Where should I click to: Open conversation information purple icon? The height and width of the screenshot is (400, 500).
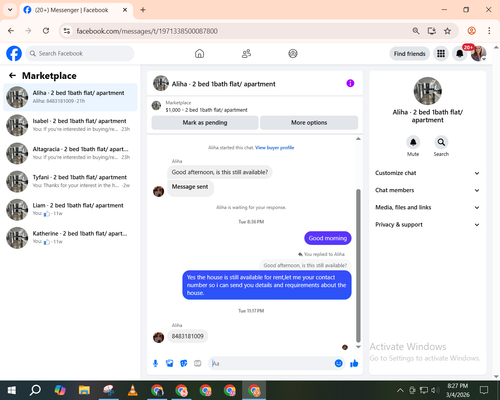tap(350, 83)
